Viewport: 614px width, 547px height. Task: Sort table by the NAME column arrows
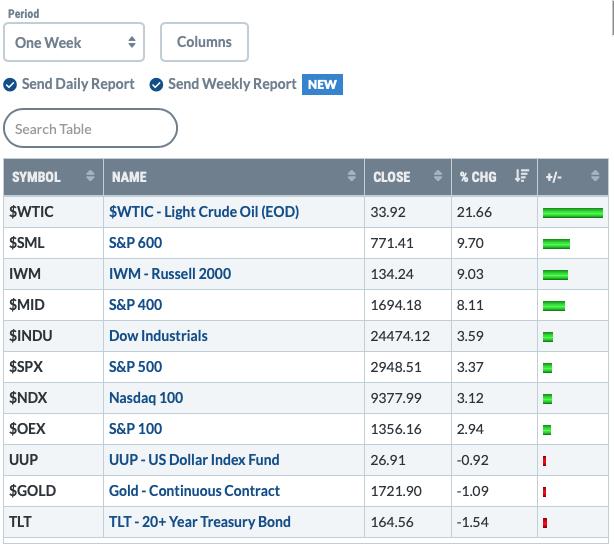pyautogui.click(x=351, y=176)
